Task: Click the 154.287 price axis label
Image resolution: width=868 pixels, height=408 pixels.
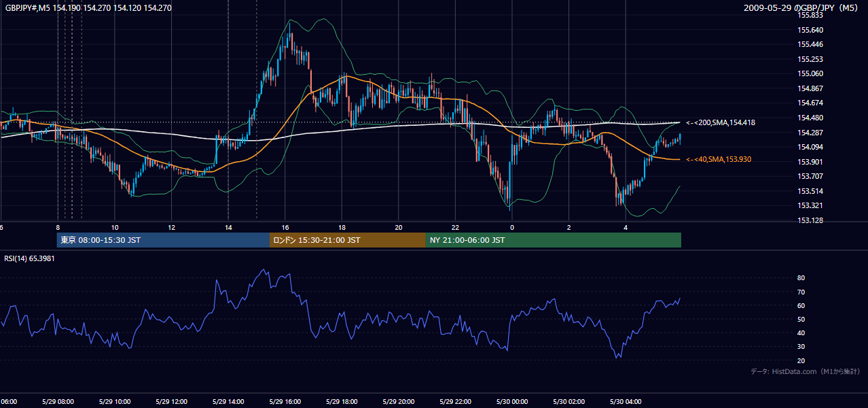Action: [810, 132]
